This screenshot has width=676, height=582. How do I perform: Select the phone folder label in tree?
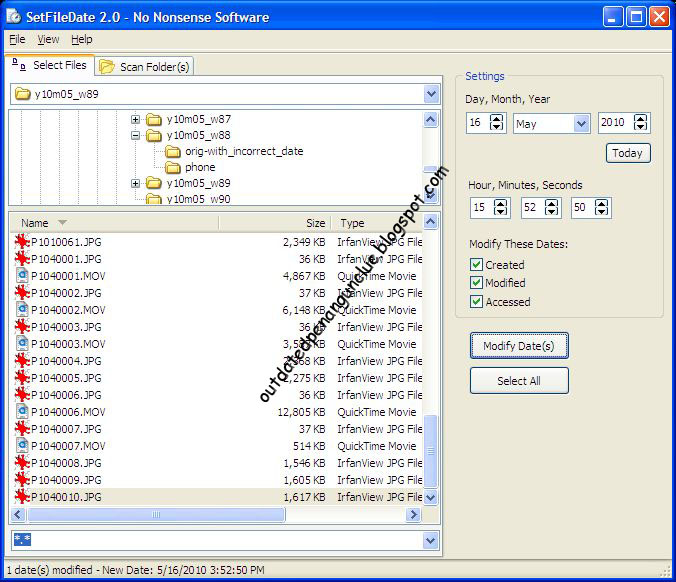click(200, 167)
